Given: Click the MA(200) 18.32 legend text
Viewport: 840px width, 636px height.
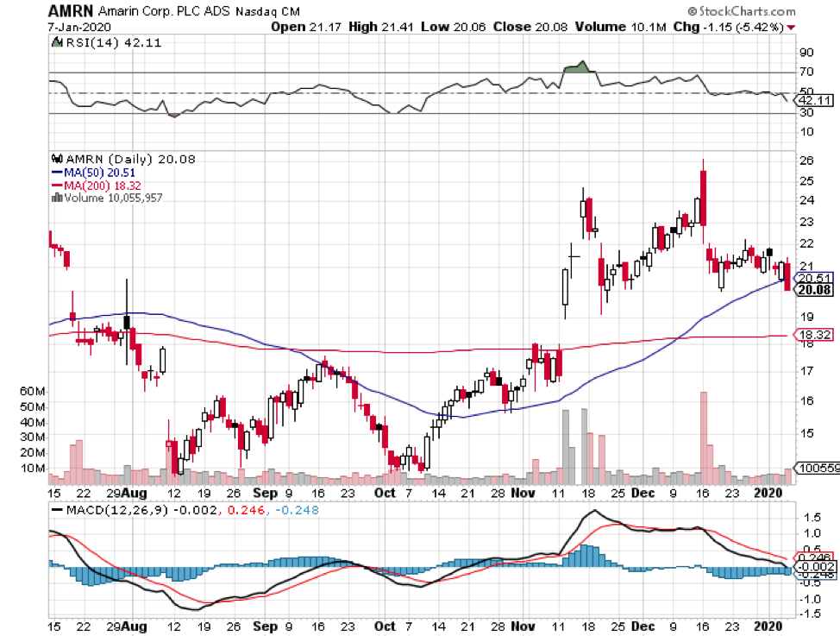Looking at the screenshot, I should 103,186.
